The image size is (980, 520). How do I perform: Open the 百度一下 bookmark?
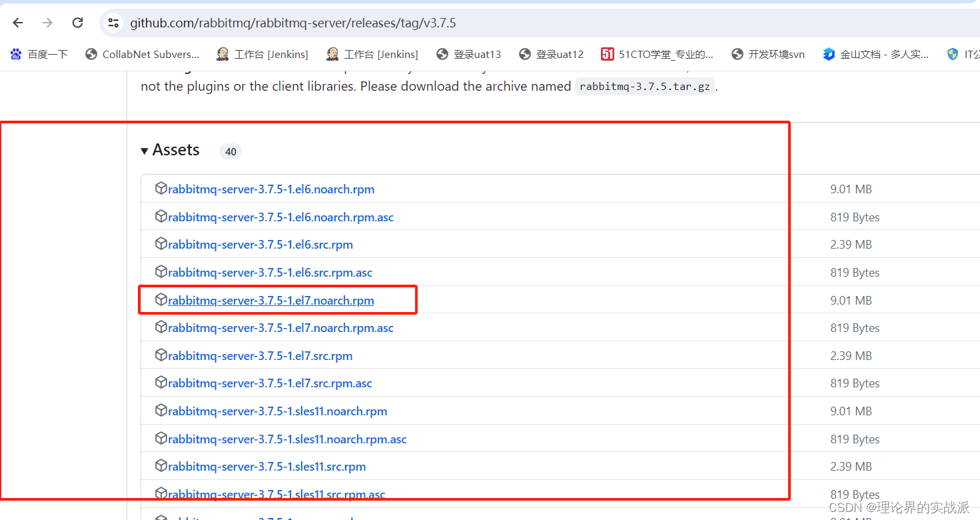click(39, 54)
